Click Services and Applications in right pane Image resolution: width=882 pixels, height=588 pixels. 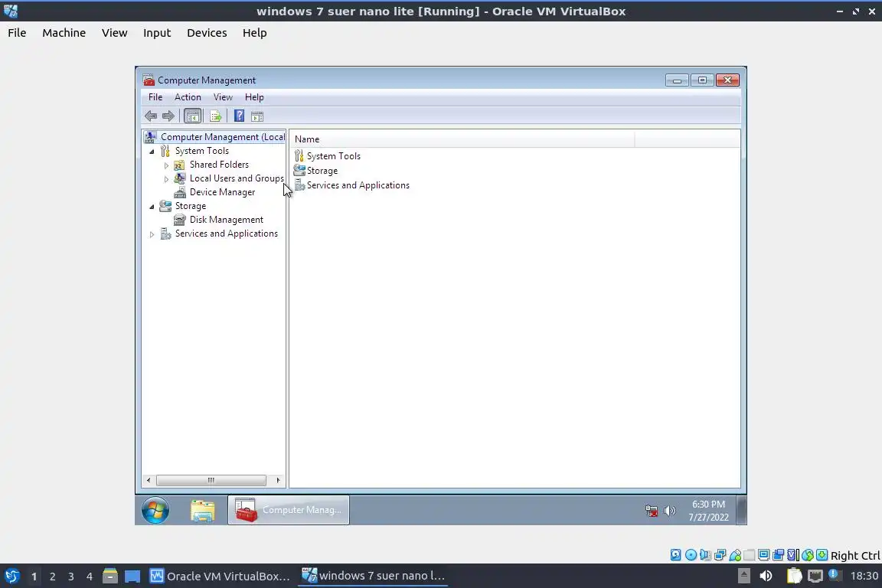[351, 185]
